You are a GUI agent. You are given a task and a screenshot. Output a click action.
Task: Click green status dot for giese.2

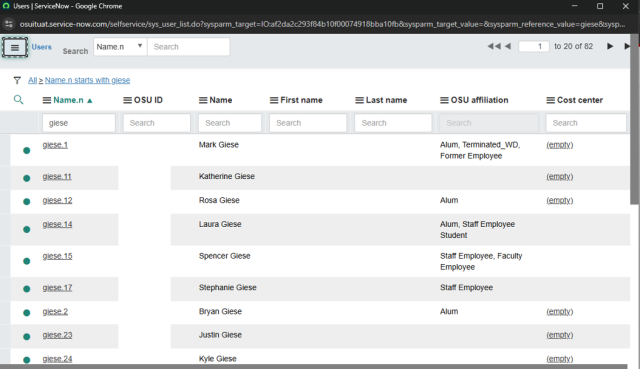(27, 313)
